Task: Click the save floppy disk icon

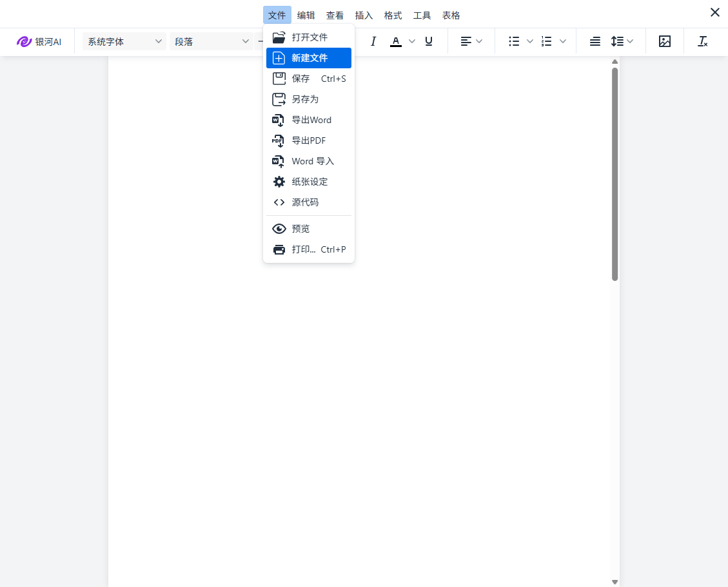Action: pyautogui.click(x=279, y=79)
